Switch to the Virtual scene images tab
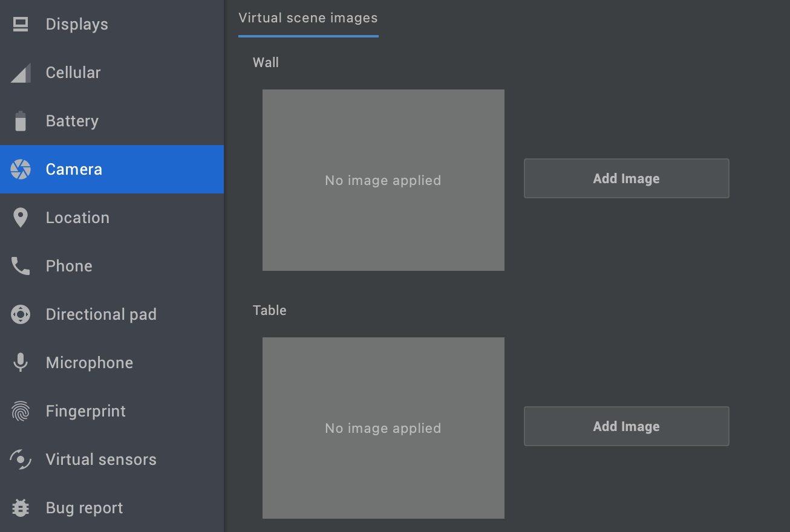Viewport: 790px width, 532px height. point(308,18)
